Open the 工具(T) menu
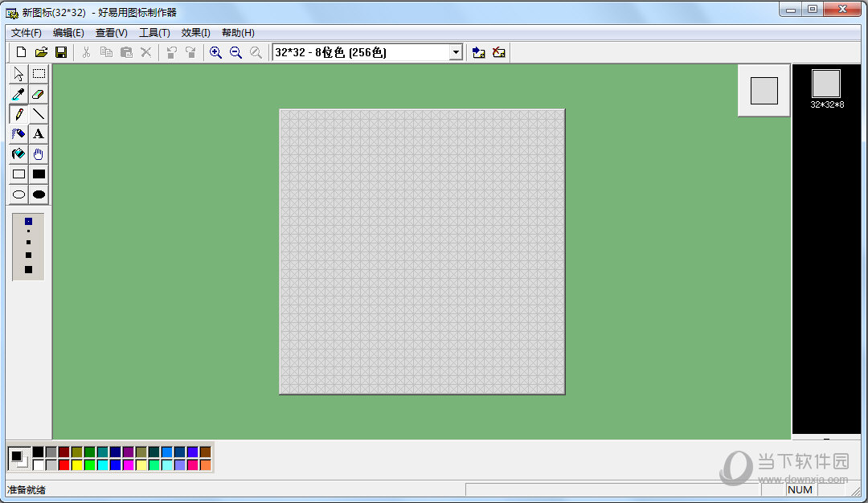Screen dimensions: 868x503 (x=154, y=33)
